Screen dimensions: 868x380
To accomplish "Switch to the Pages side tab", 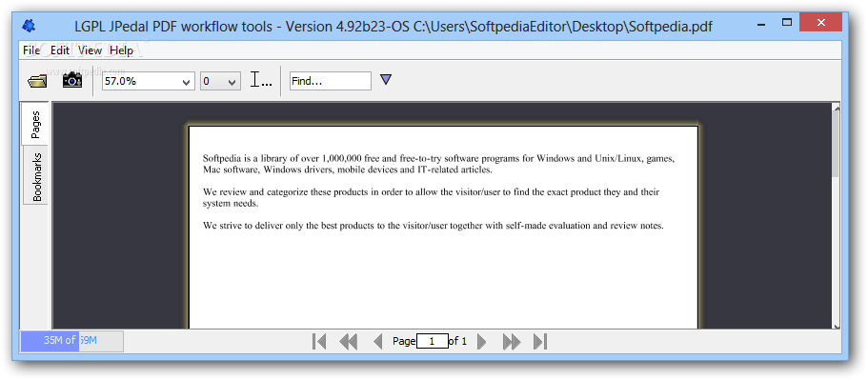I will click(x=35, y=125).
